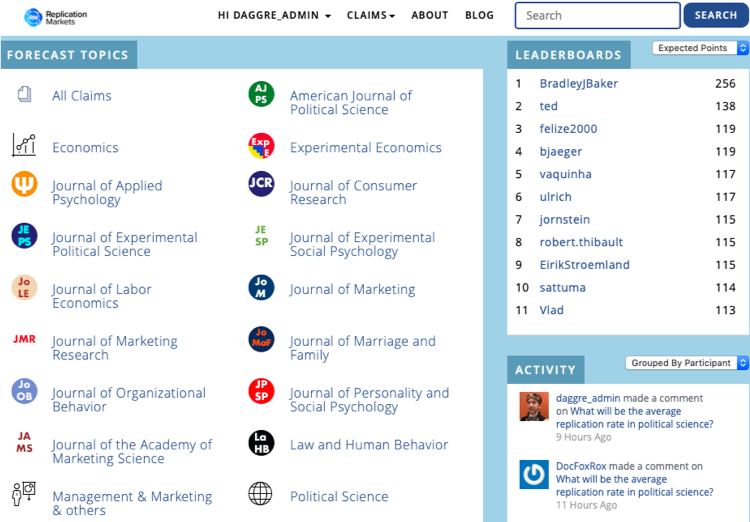View EirikStroemland's profile
750x522 pixels.
585,265
